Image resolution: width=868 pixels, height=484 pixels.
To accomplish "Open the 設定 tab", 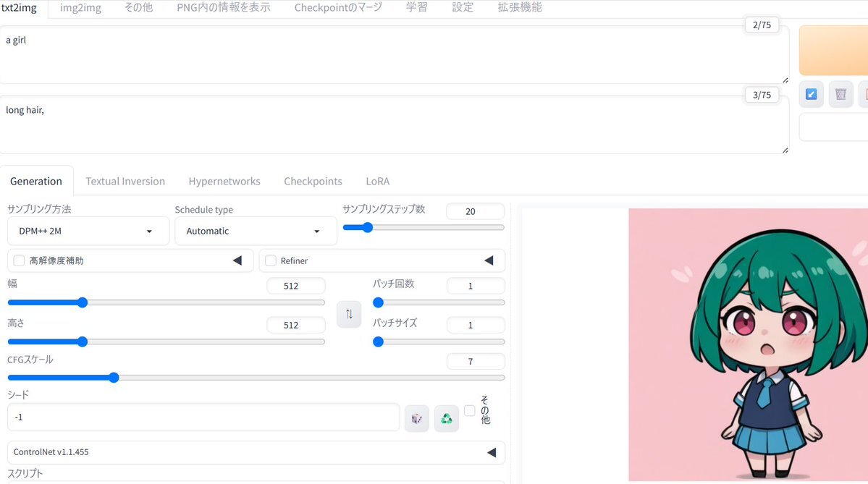I will tap(462, 8).
